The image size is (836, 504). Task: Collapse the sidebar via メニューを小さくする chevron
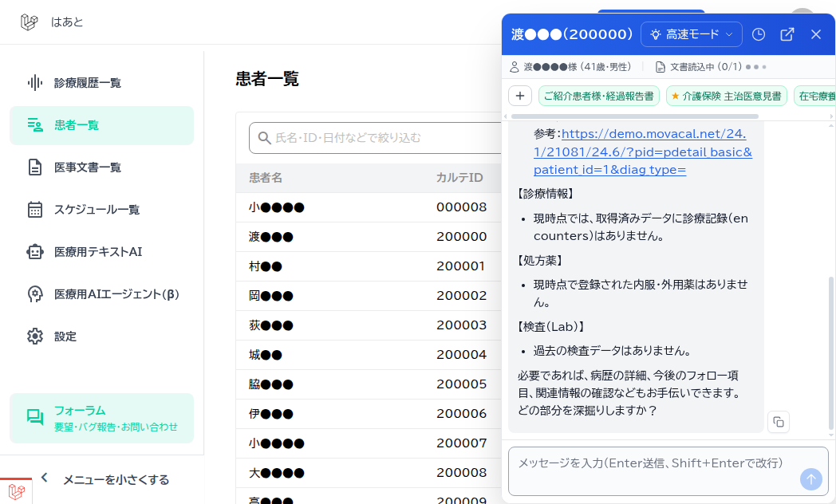(x=44, y=477)
